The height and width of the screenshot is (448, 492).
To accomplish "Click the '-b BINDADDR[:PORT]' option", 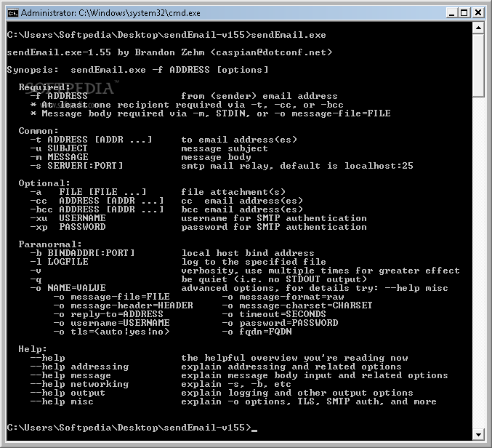I will point(82,253).
